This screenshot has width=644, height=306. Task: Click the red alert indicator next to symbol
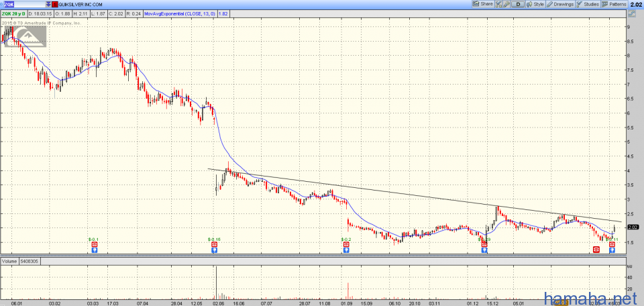point(55,4)
